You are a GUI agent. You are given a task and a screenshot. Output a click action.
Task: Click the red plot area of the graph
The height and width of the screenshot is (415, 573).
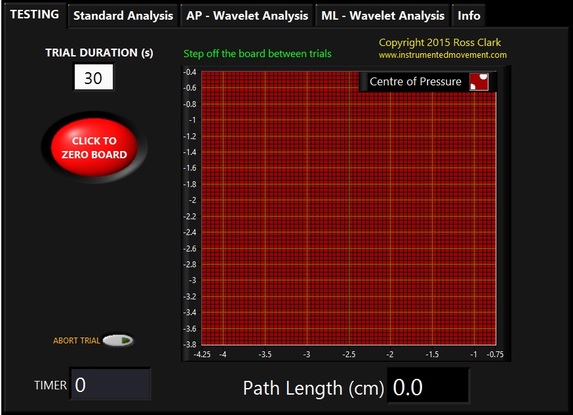[x=349, y=208]
